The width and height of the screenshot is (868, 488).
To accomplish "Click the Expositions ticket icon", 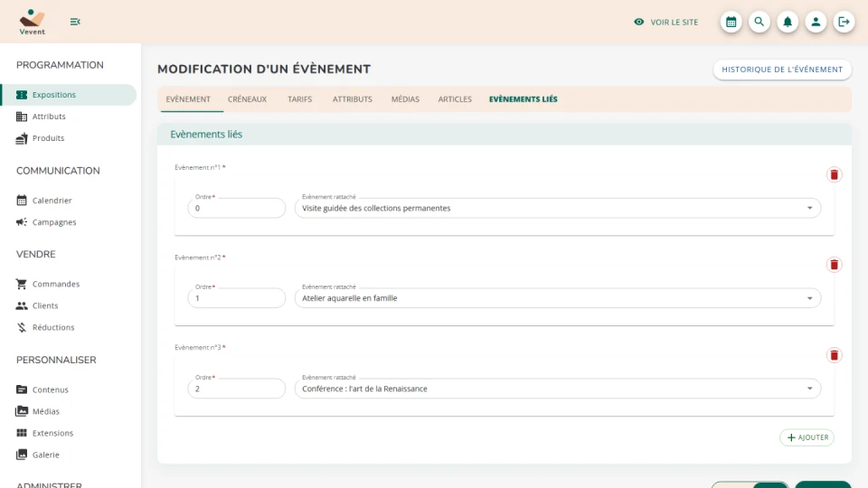I will point(22,95).
